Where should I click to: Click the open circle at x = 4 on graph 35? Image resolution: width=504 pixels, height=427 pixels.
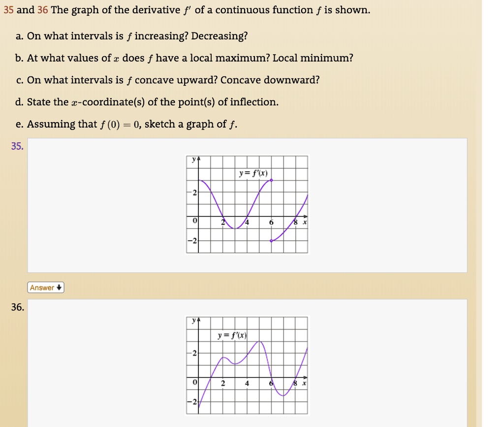271,180
